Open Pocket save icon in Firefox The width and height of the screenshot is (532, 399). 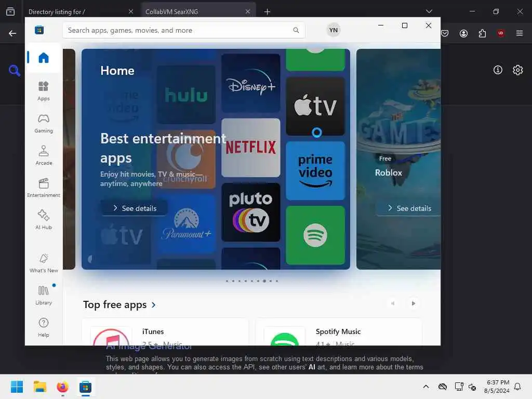pyautogui.click(x=445, y=33)
